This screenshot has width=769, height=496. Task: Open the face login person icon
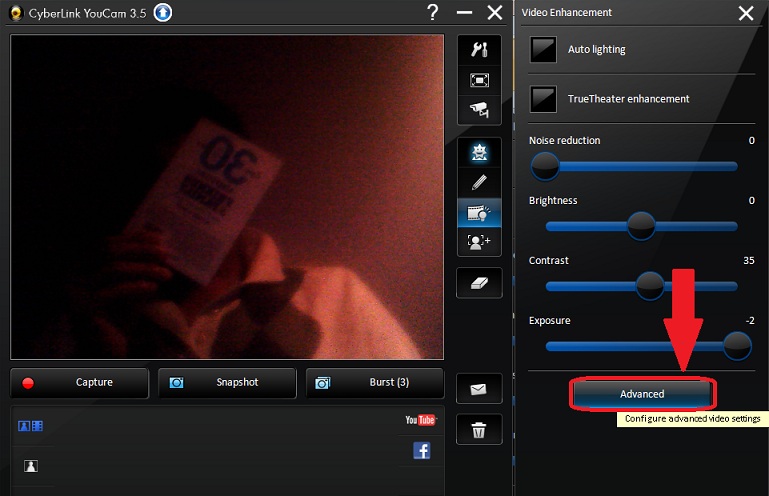[x=479, y=241]
